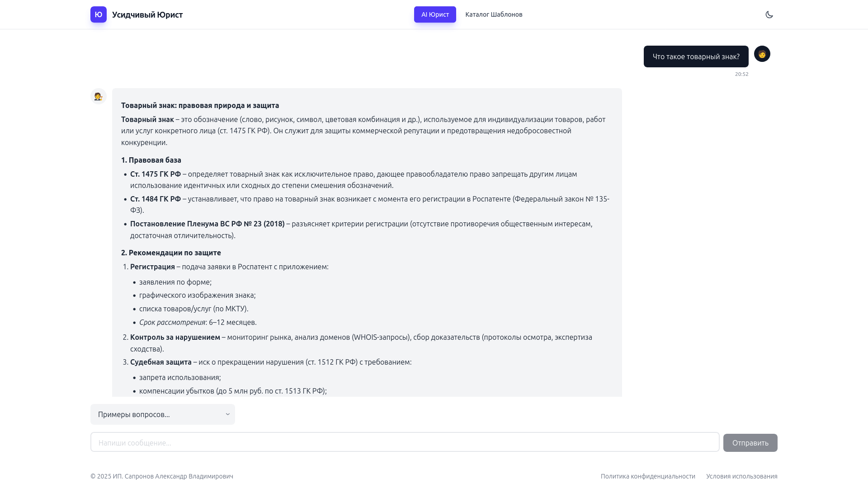The width and height of the screenshot is (868, 488).
Task: Open the "Условия использования" link
Action: [742, 476]
